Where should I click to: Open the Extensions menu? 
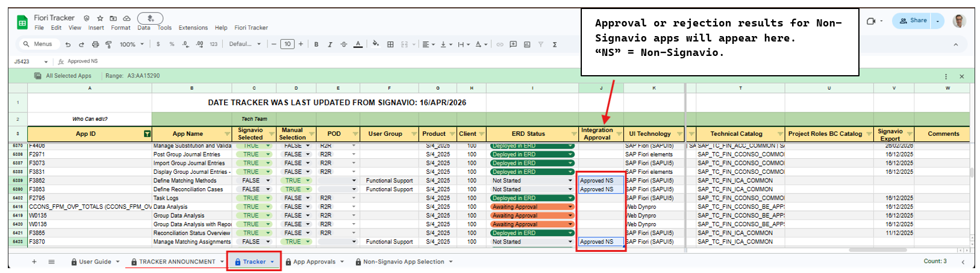193,28
